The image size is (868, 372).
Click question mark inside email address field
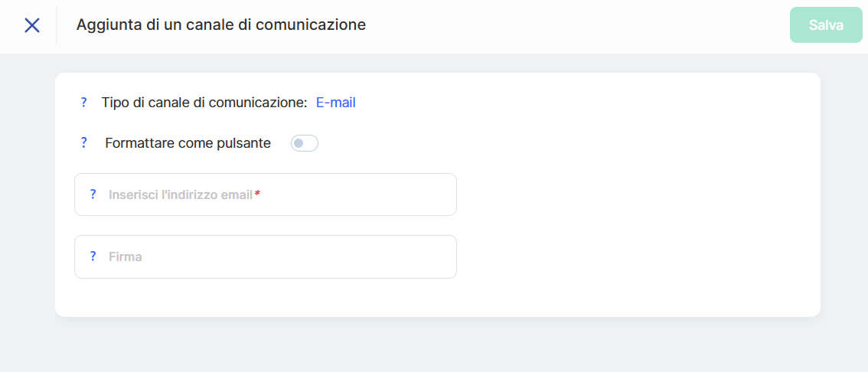coord(93,194)
